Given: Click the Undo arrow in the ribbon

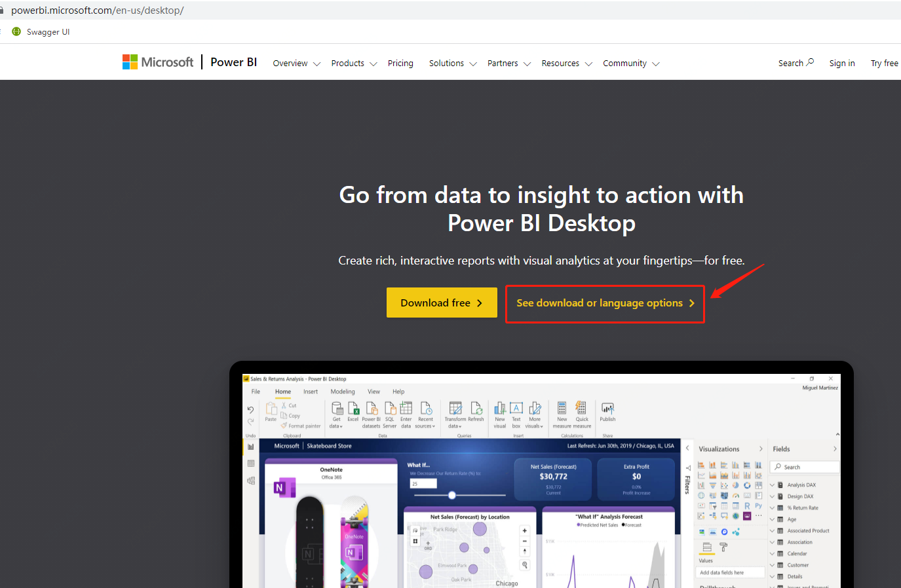Looking at the screenshot, I should pyautogui.click(x=250, y=410).
